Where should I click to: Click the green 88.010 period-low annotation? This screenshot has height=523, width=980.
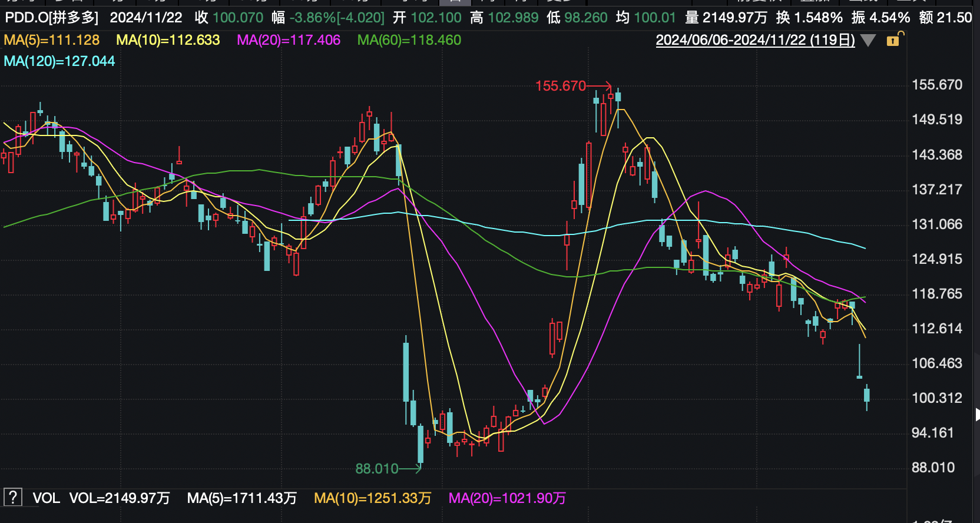[377, 469]
